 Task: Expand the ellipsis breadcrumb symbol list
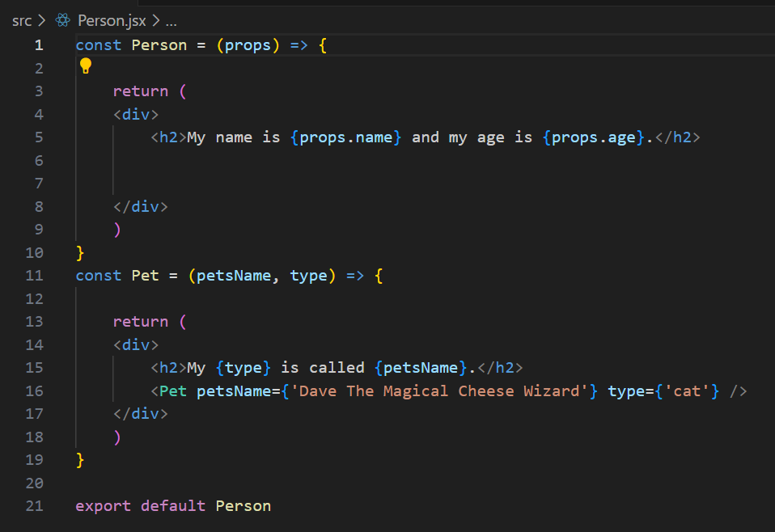(171, 22)
